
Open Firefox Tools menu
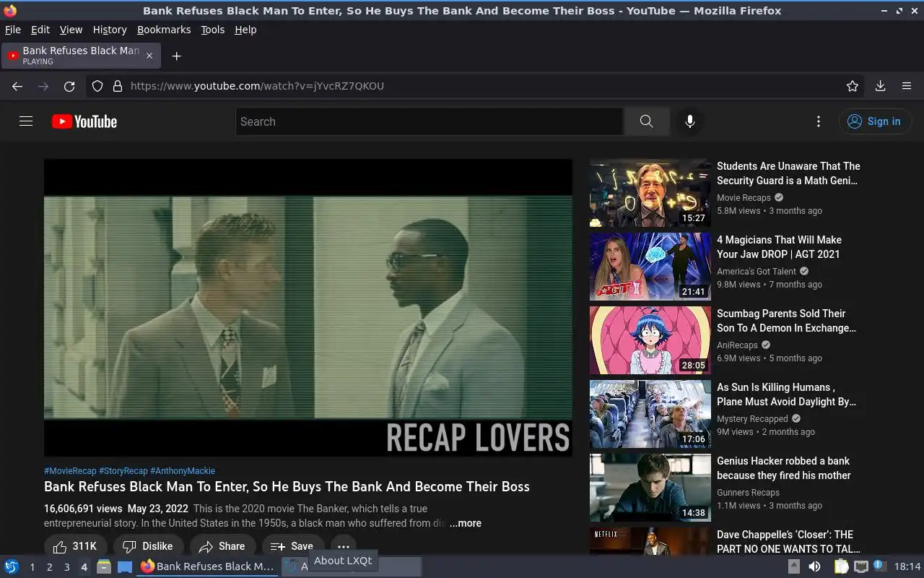pos(212,30)
